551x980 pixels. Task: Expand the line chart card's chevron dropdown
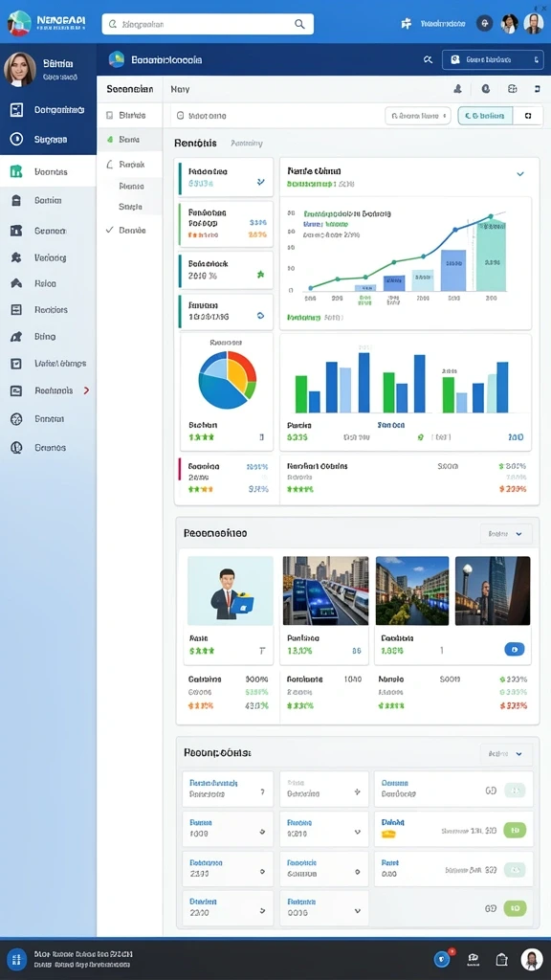coord(519,174)
